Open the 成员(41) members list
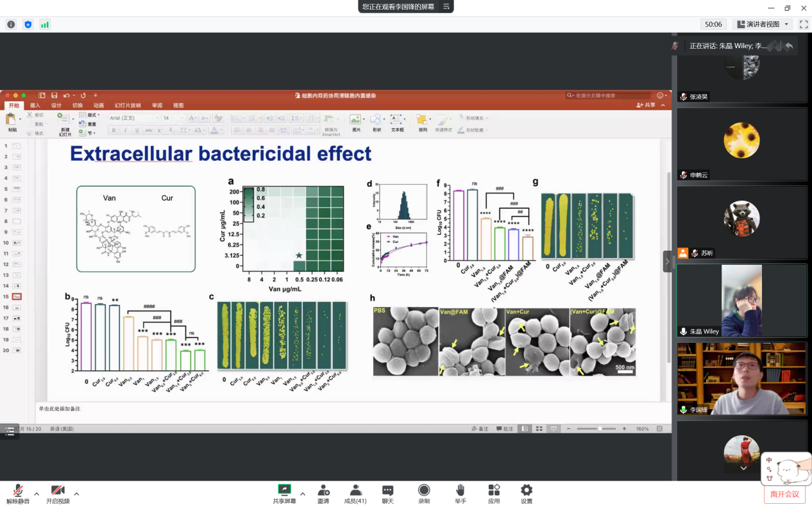Viewport: 812px width, 507px height. point(355,494)
